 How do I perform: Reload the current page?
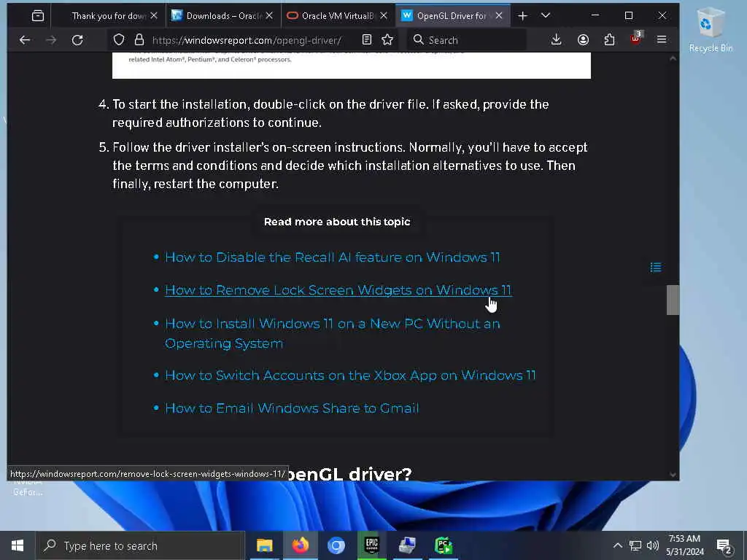(x=77, y=40)
